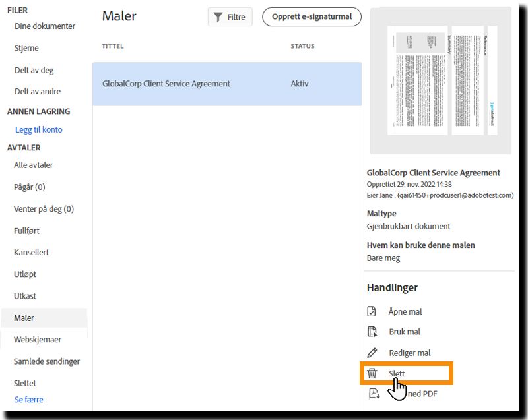
Task: Click the Bruk mal icon
Action: [372, 332]
